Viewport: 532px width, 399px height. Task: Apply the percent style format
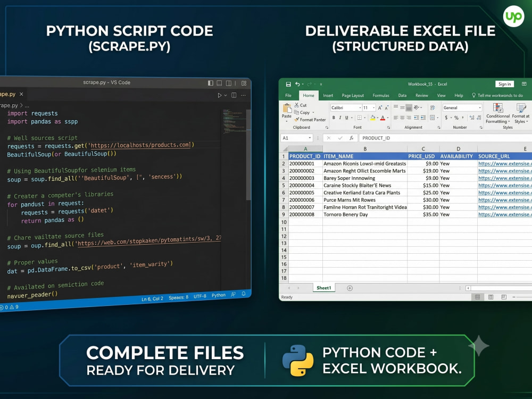click(x=456, y=118)
